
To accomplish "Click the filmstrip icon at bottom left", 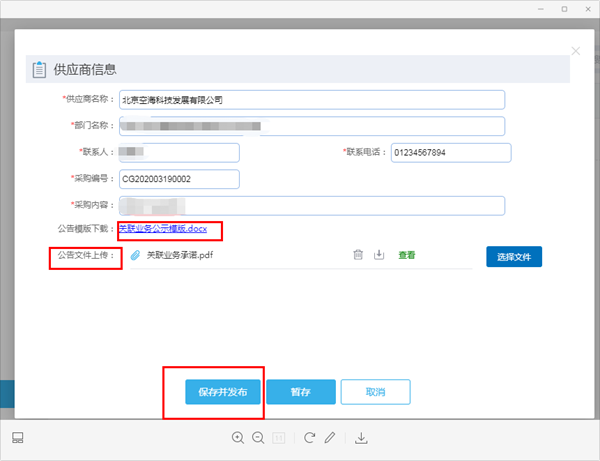I will (17, 438).
